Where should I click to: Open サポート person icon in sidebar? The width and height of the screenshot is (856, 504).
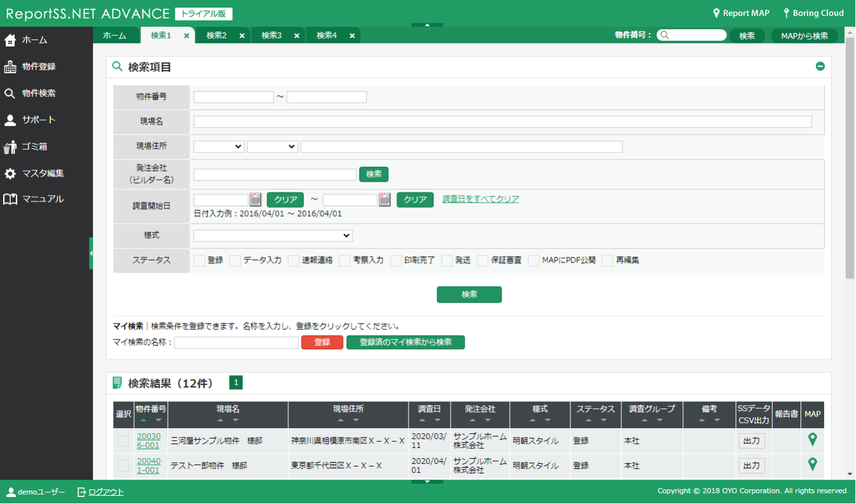coord(10,120)
